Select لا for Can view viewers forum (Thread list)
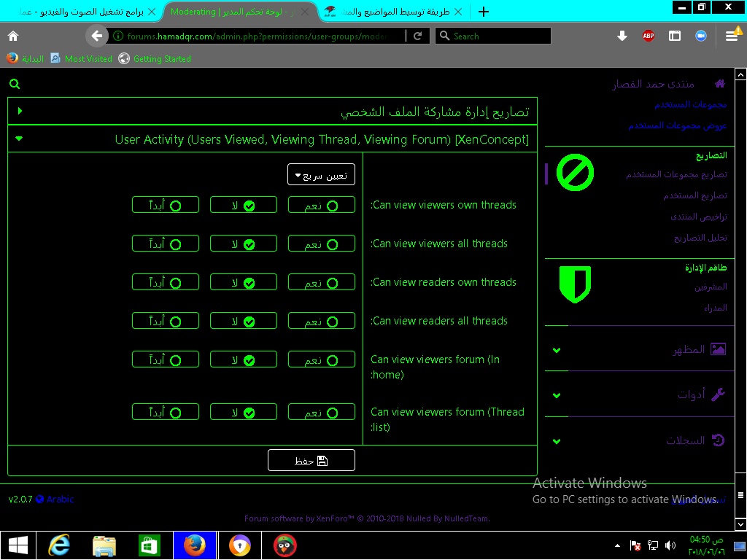The height and width of the screenshot is (560, 747). pos(244,413)
